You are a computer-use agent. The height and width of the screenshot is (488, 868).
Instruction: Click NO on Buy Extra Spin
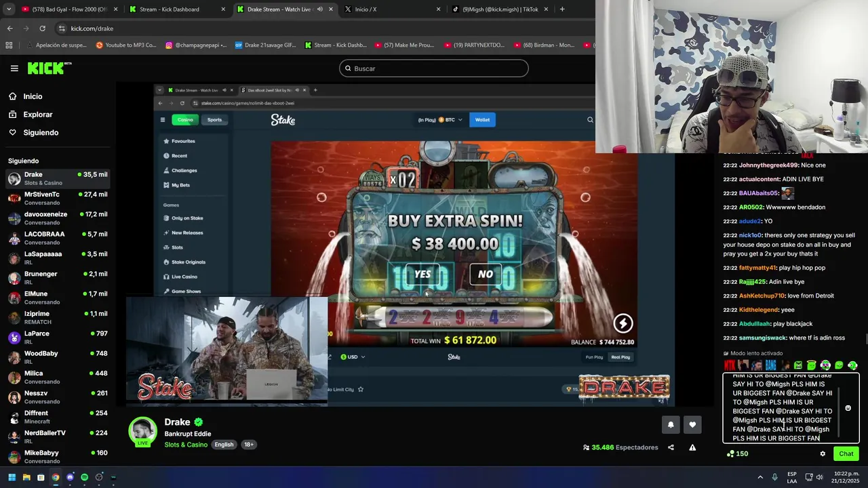(x=486, y=274)
